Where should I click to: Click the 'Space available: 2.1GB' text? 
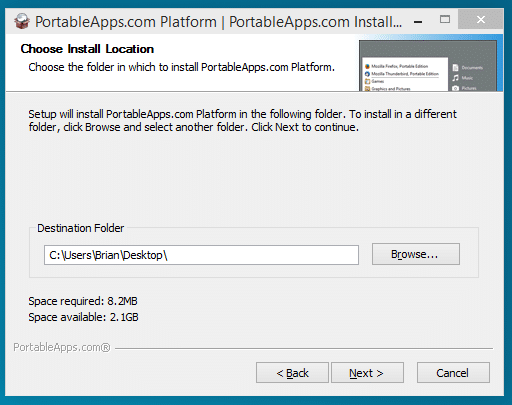(83, 317)
